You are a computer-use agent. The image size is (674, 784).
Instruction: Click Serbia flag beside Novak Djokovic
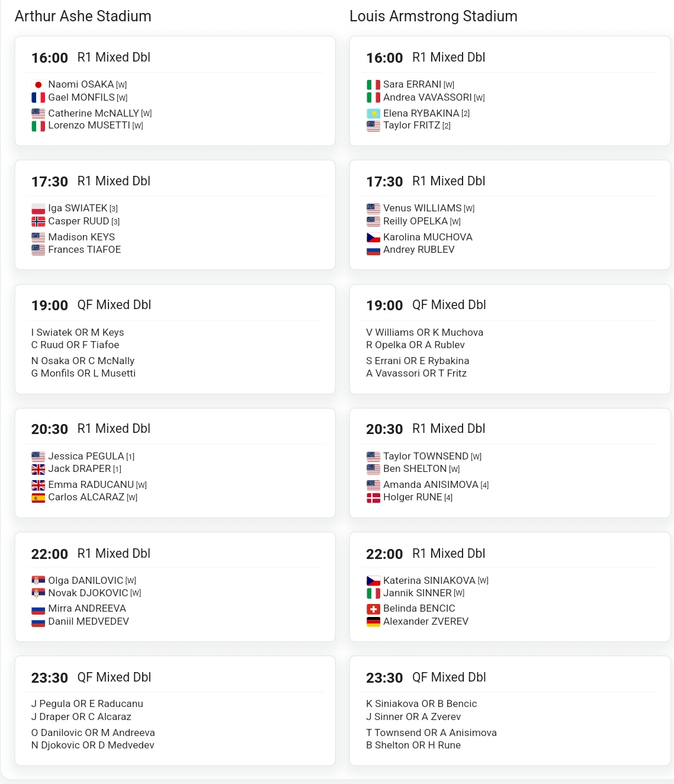[x=38, y=593]
